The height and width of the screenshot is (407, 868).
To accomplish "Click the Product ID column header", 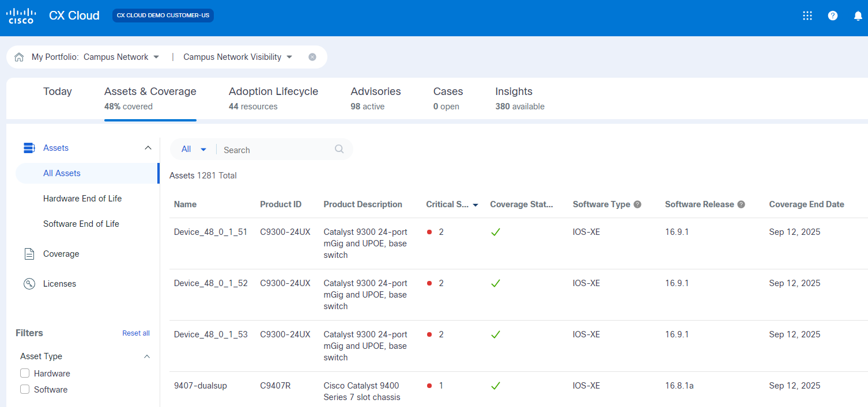I will point(281,204).
